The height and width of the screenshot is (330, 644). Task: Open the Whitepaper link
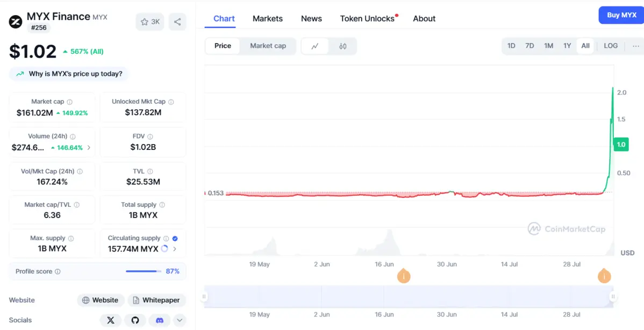point(156,300)
